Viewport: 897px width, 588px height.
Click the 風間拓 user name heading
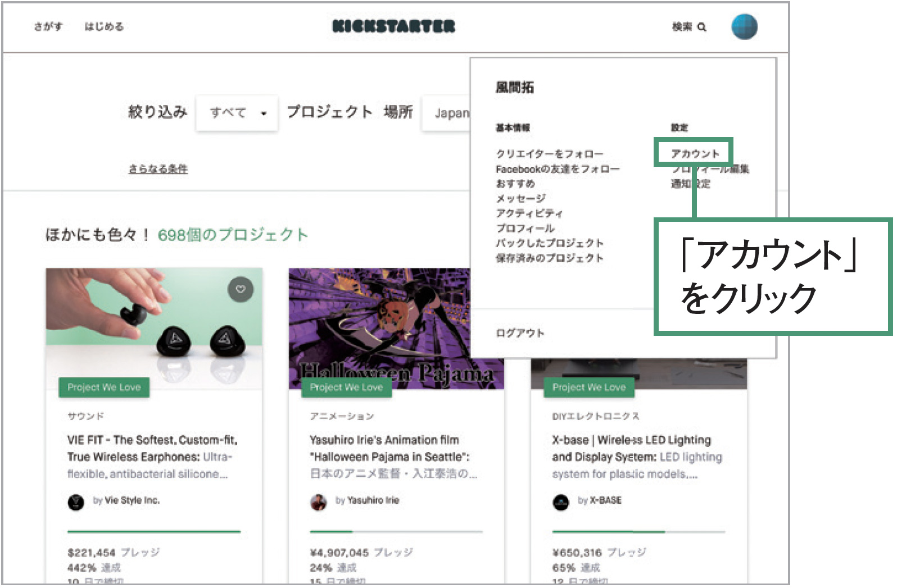pyautogui.click(x=514, y=88)
